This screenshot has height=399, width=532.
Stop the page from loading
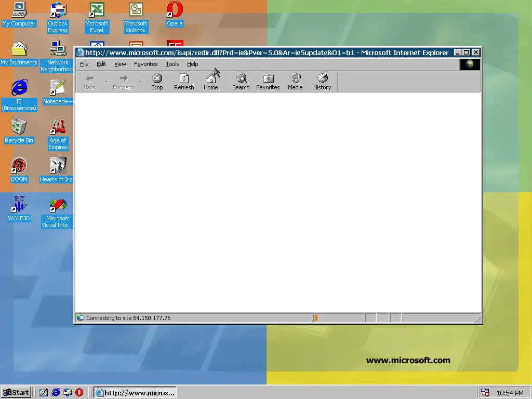[157, 82]
